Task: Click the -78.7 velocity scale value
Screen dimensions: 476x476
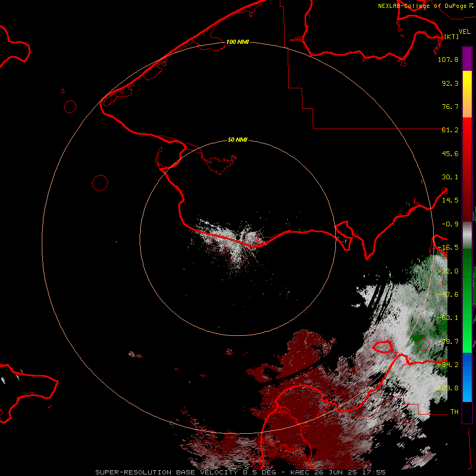Action: pyautogui.click(x=448, y=342)
